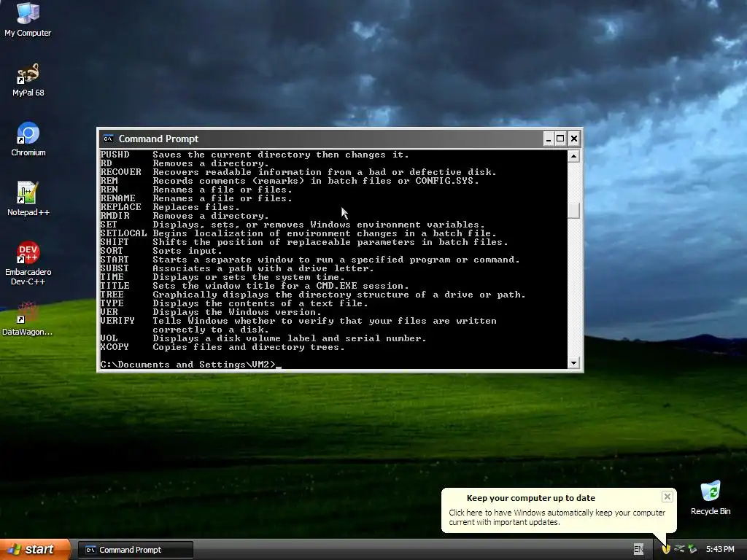Click the XCOPY command entry
The width and height of the screenshot is (747, 560).
pos(222,347)
